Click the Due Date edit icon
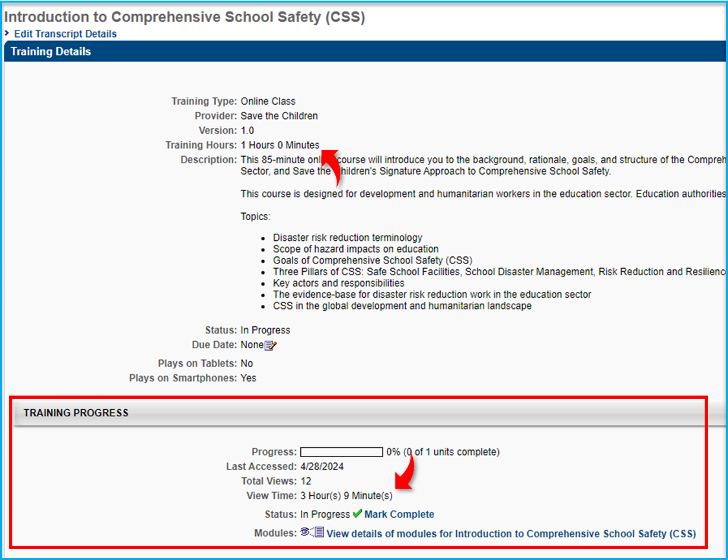The image size is (728, 560). (x=270, y=345)
